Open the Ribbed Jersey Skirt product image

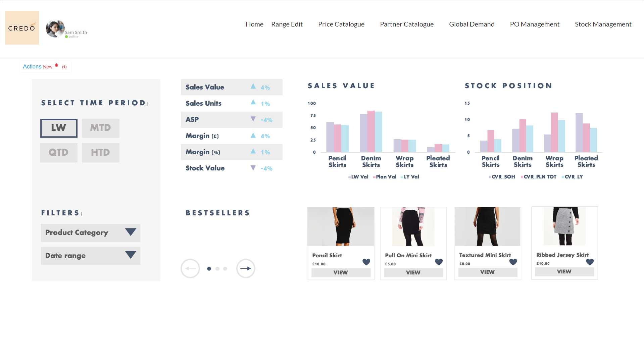point(564,226)
